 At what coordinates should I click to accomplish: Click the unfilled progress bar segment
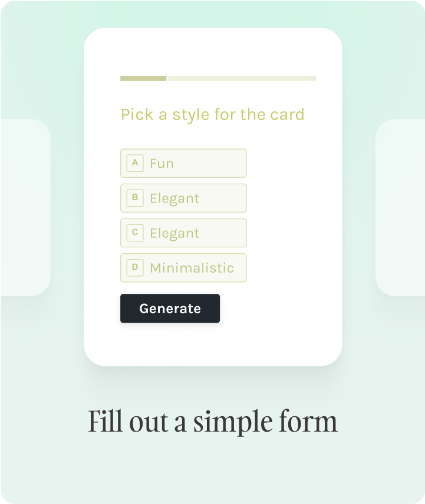242,78
